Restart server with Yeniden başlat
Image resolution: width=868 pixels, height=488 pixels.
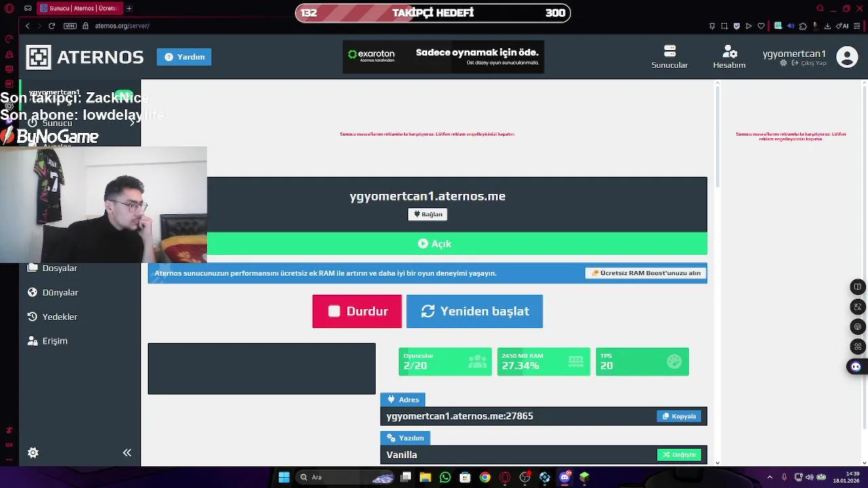[x=475, y=311]
